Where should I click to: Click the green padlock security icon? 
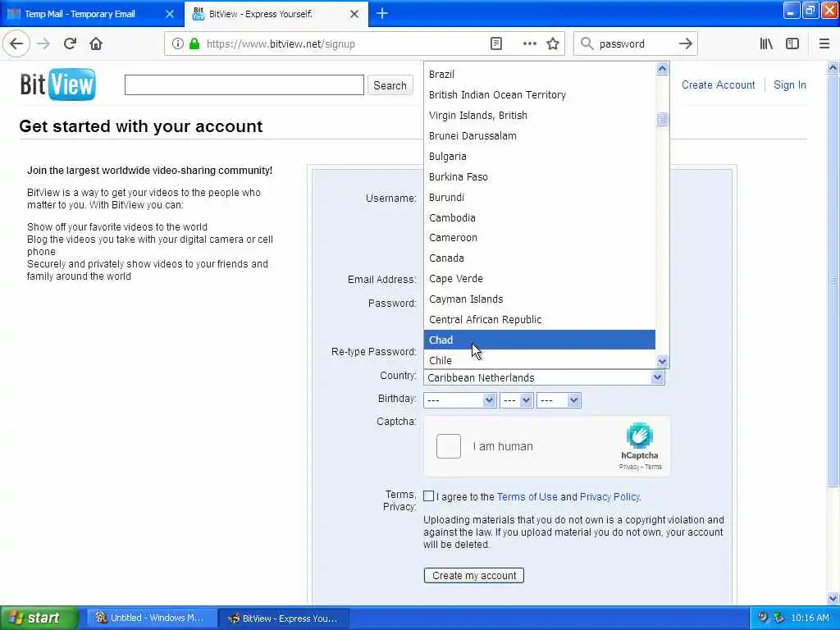coord(194,44)
